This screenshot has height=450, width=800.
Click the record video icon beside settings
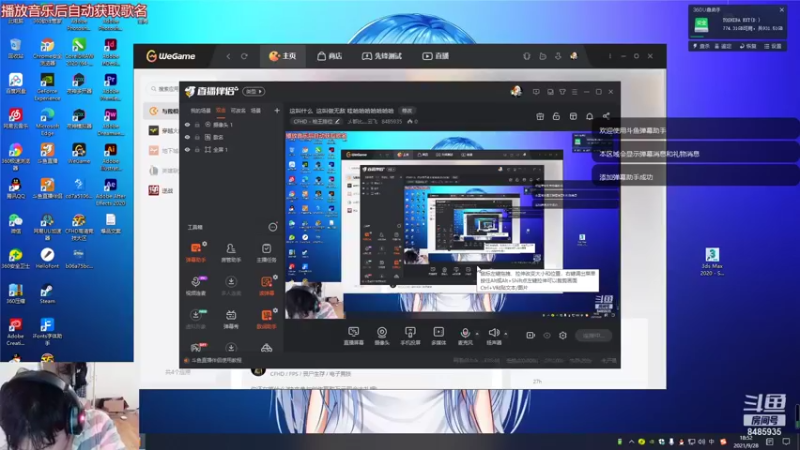tap(531, 335)
